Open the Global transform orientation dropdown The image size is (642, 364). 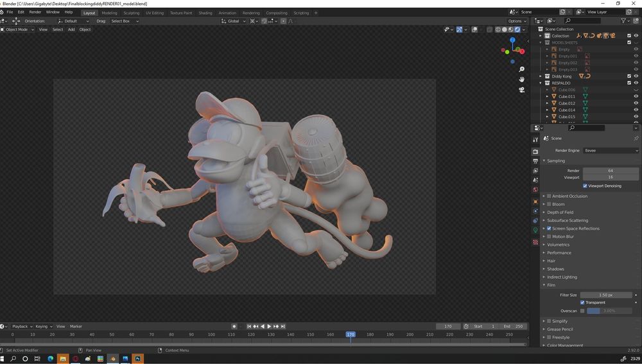pyautogui.click(x=234, y=21)
